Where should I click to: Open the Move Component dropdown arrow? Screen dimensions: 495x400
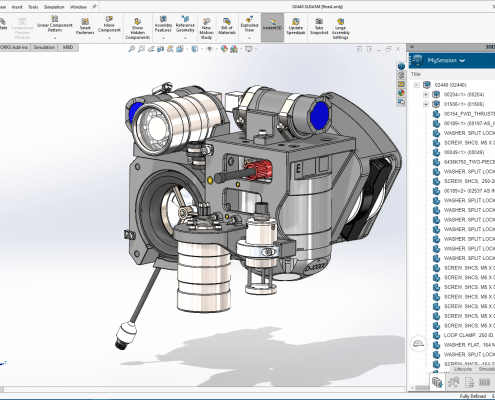109,38
